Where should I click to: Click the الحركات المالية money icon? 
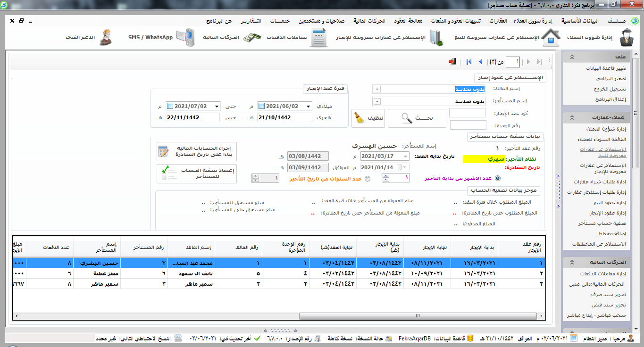pos(252,38)
